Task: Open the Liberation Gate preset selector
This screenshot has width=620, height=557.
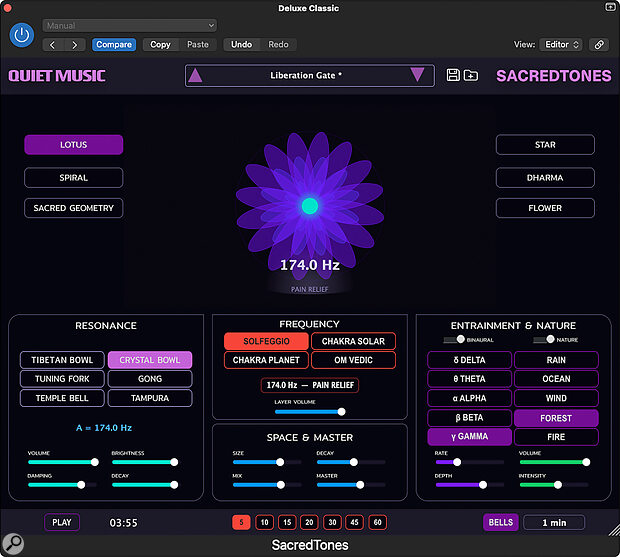Action: (310, 76)
